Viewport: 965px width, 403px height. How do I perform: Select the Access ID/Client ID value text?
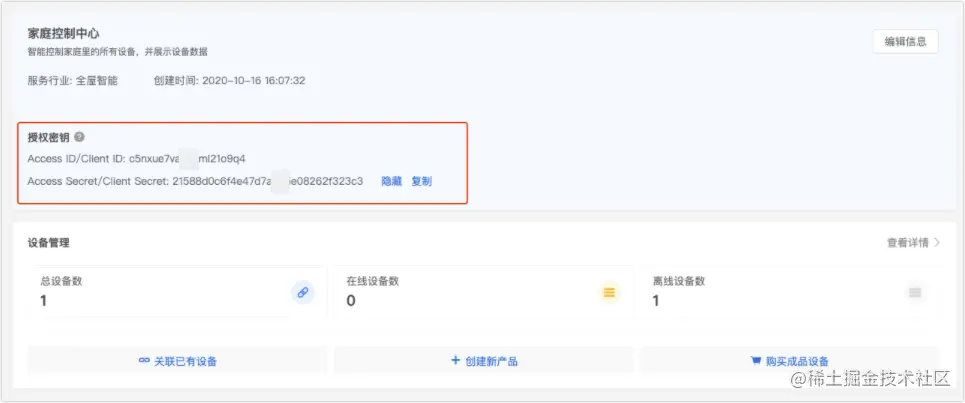tap(187, 159)
